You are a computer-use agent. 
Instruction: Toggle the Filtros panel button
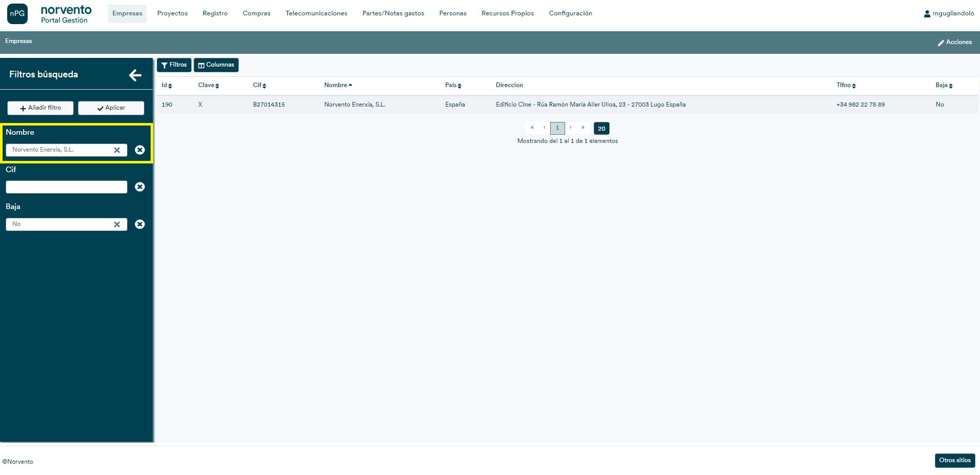pos(174,65)
